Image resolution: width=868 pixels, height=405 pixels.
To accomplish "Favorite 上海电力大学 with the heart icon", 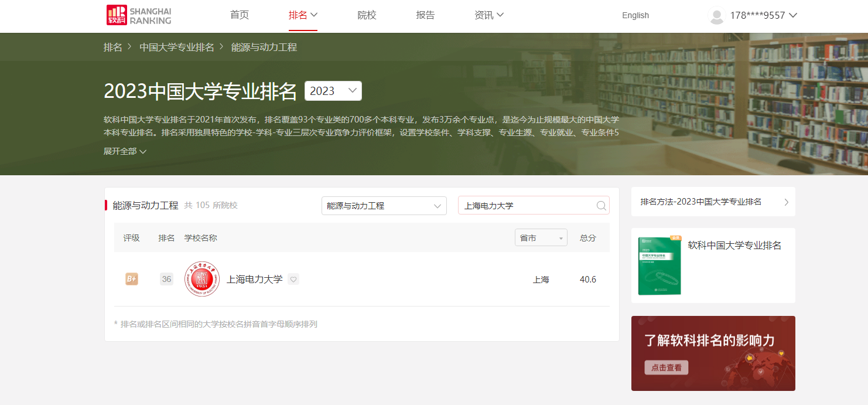I will pos(293,280).
